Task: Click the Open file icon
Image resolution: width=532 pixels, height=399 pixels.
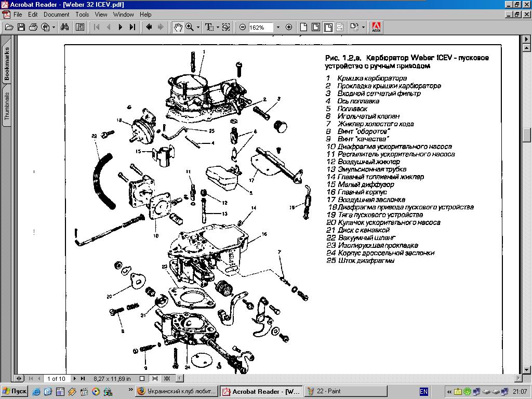Action: pos(9,27)
